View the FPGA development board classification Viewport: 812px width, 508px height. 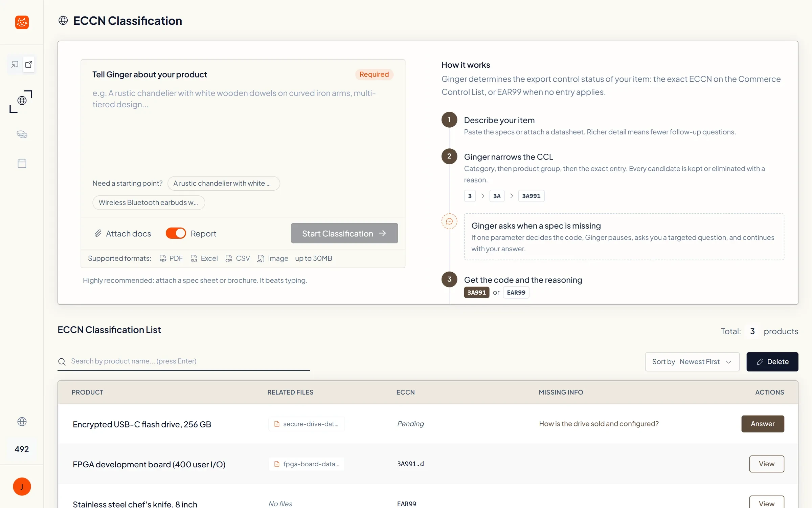point(767,464)
